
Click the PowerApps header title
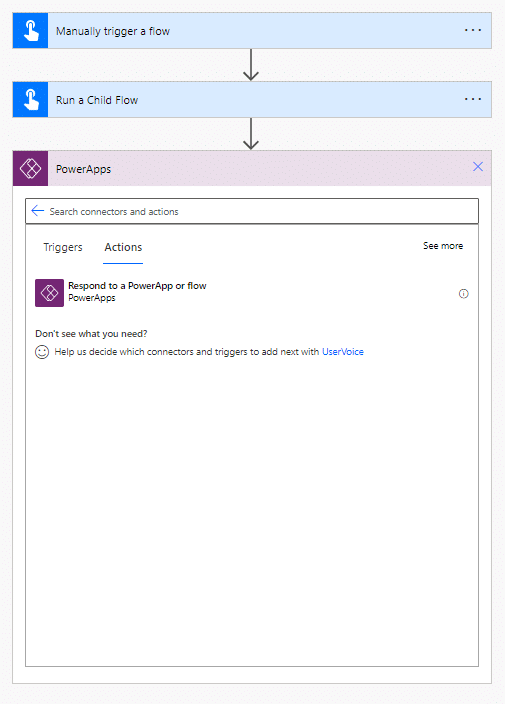click(x=83, y=169)
